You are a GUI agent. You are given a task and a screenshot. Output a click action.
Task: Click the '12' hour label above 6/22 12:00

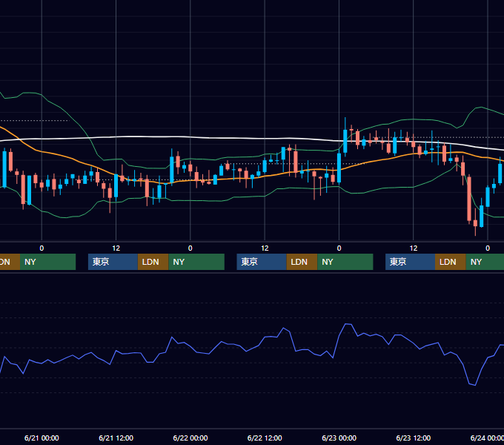point(265,248)
